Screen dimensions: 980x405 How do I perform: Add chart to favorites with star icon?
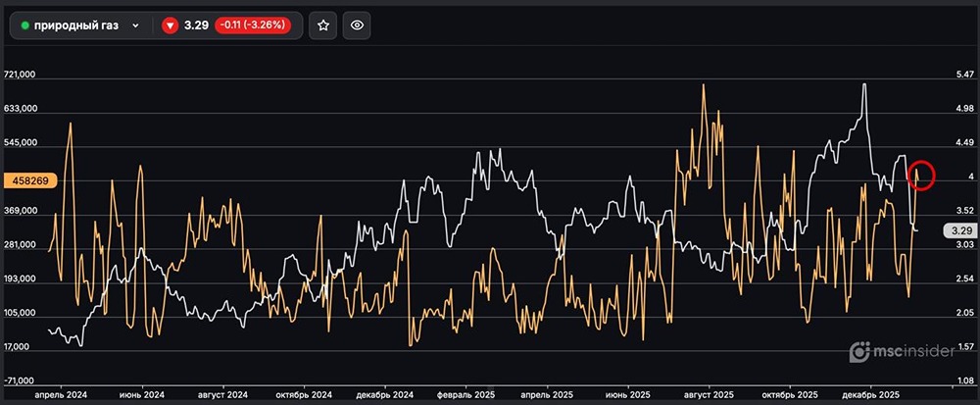323,25
